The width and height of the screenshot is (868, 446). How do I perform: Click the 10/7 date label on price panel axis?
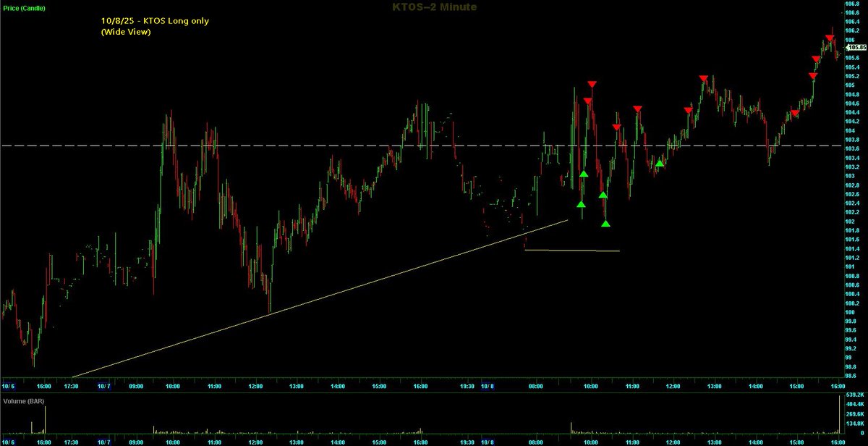(x=104, y=387)
